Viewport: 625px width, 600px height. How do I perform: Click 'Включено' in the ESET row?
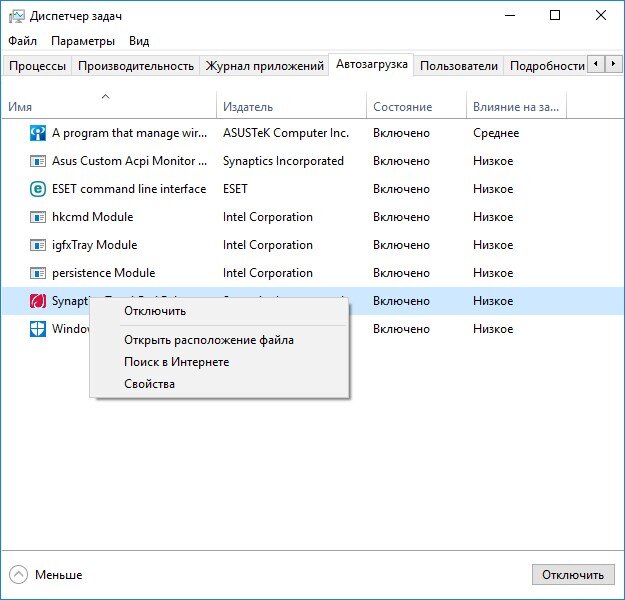click(x=401, y=189)
